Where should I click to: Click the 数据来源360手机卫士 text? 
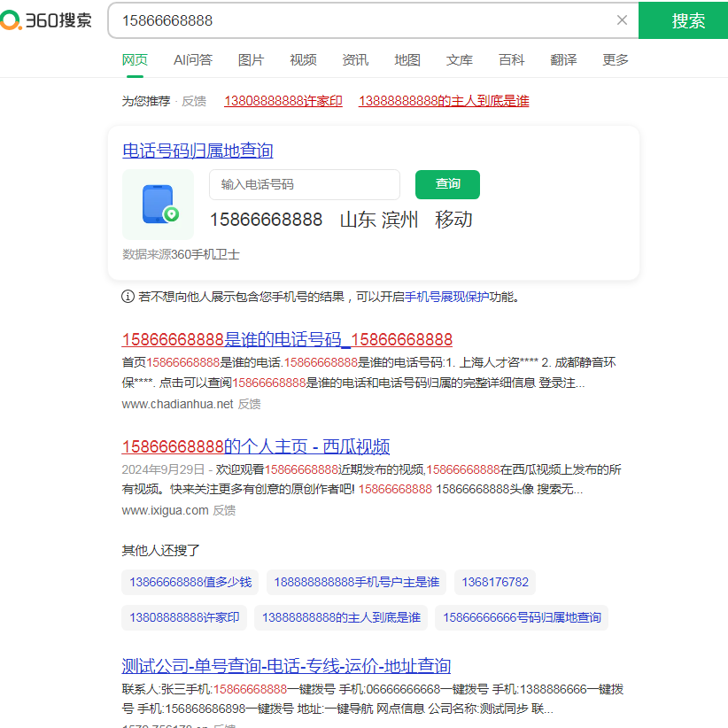click(x=181, y=254)
